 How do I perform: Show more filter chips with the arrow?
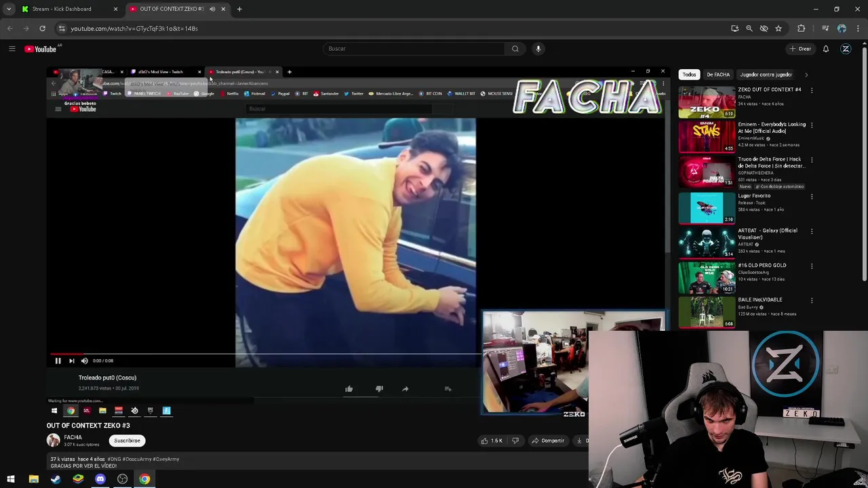[806, 75]
